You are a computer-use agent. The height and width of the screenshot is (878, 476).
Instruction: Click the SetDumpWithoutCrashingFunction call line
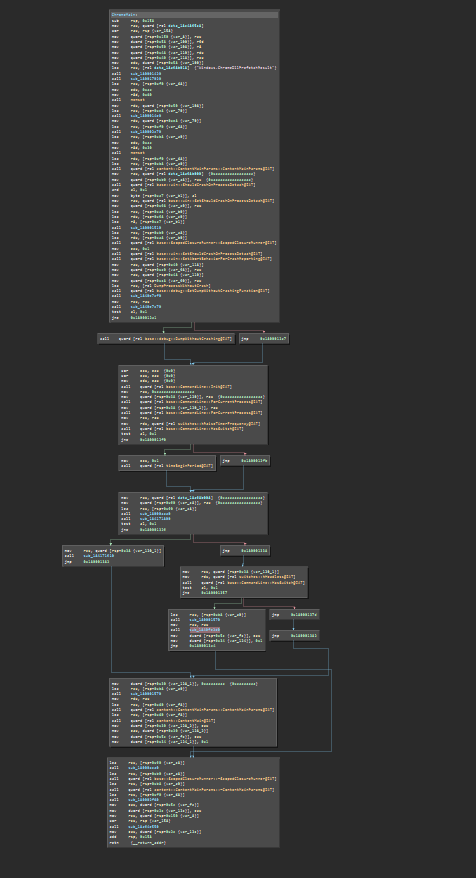pyautogui.click(x=190, y=290)
